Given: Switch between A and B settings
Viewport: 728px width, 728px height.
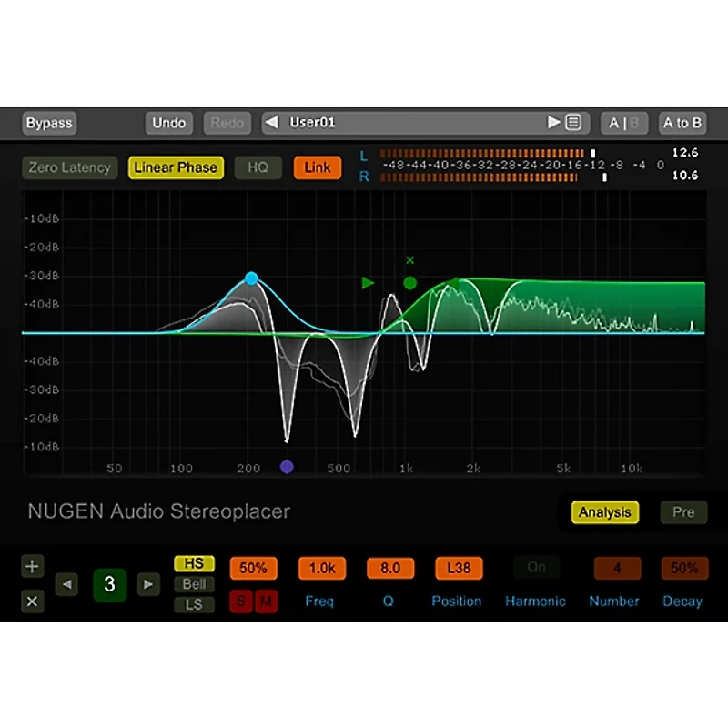Looking at the screenshot, I should tap(623, 122).
